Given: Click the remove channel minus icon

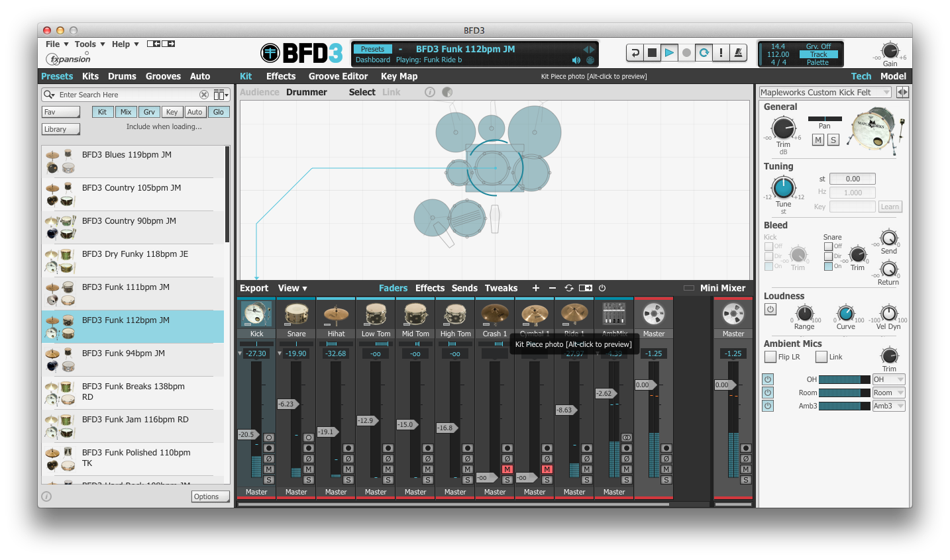Looking at the screenshot, I should point(553,288).
